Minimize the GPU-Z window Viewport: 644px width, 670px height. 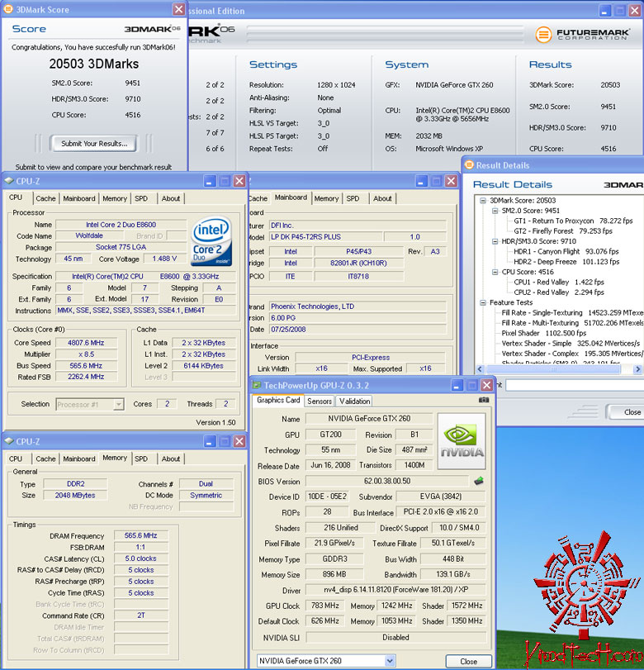coord(457,386)
